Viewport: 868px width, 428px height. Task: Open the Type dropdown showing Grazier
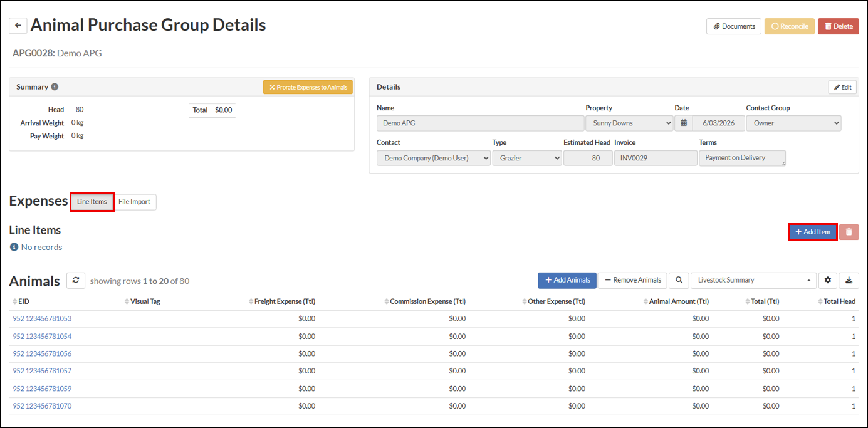point(527,159)
